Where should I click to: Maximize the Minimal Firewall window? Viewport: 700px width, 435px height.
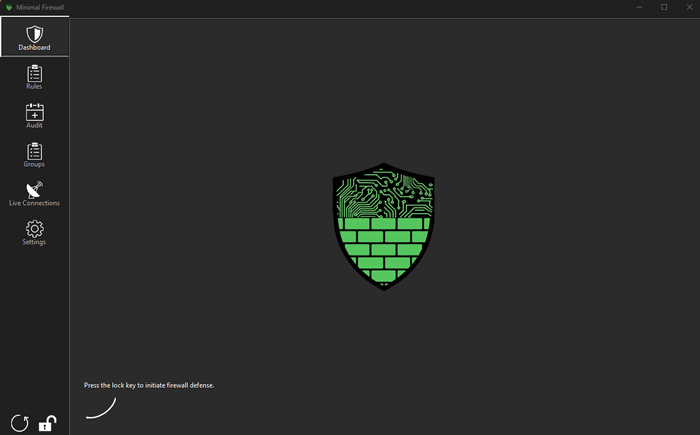664,7
